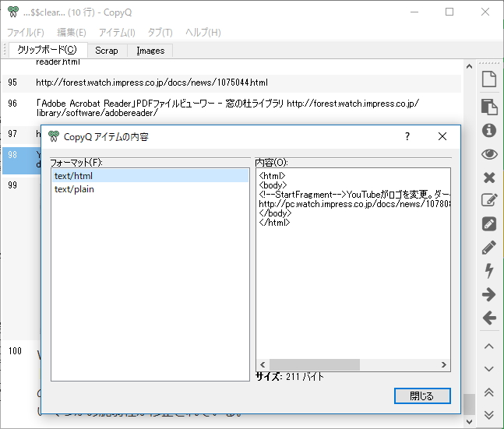Select item 95 forest.watch URL
Image resolution: width=504 pixels, height=429 pixels.
tap(231, 83)
